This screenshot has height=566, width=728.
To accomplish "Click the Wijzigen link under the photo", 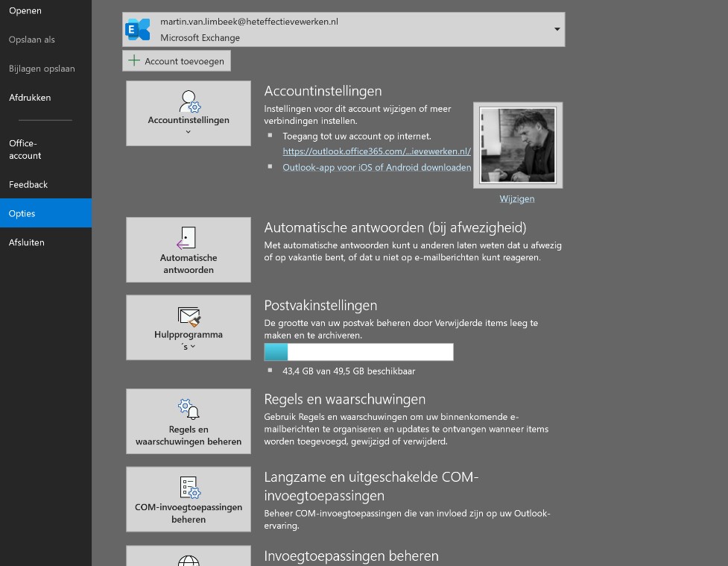I will [x=516, y=198].
